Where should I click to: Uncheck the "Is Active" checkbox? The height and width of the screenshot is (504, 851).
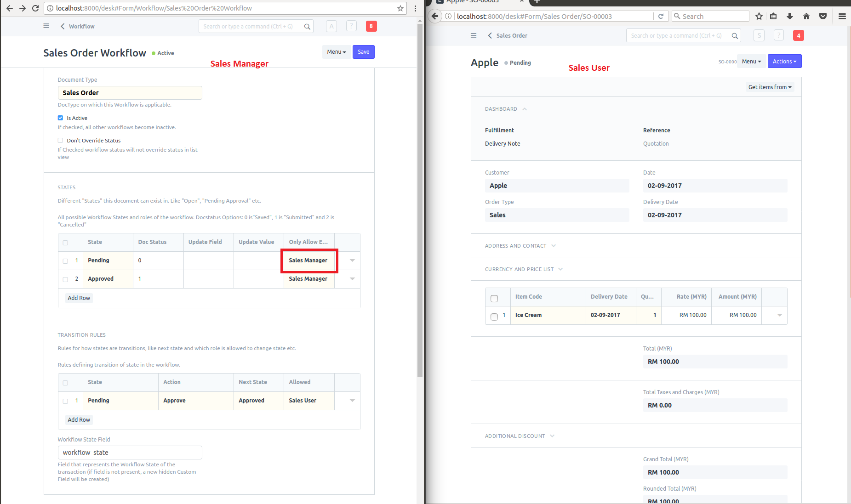(60, 118)
